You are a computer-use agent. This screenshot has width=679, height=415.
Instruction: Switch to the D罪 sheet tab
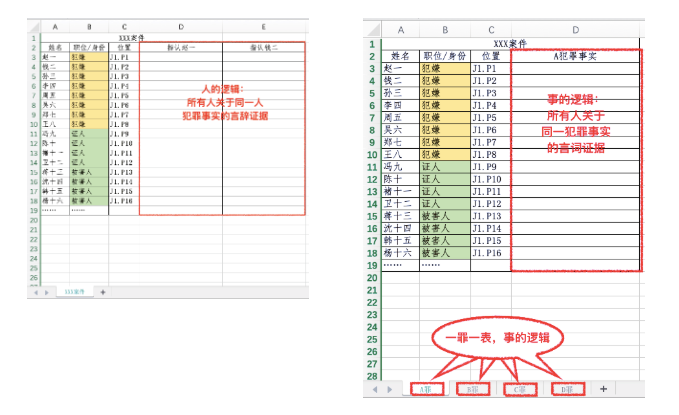(568, 389)
